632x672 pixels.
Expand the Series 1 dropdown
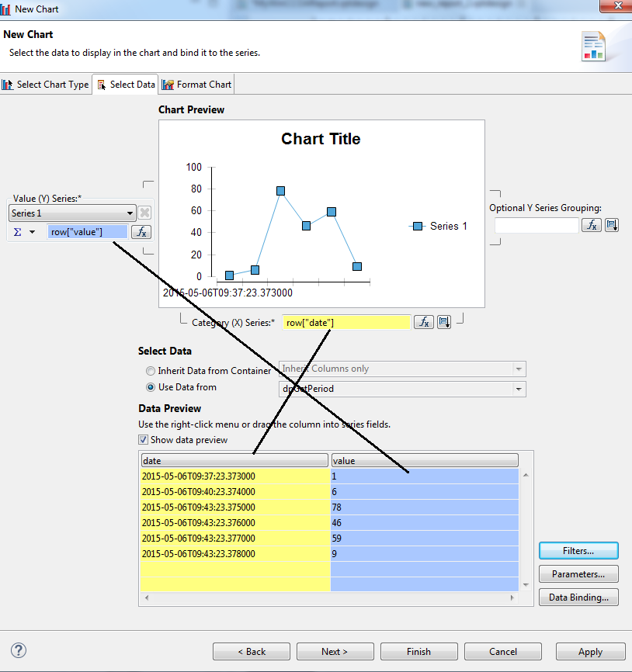[x=130, y=213]
